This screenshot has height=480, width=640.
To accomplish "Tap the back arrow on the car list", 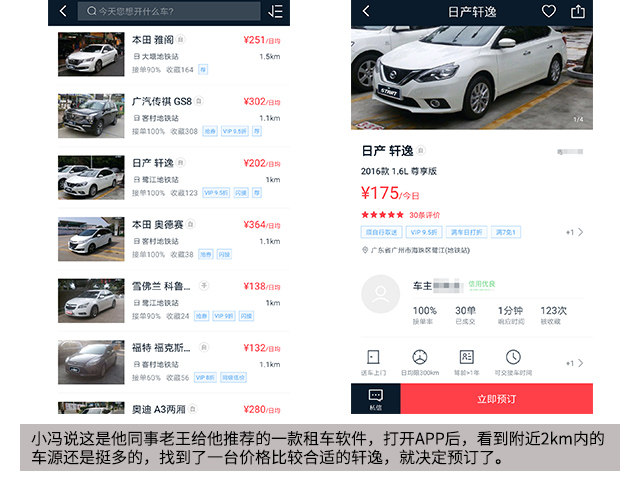I will tap(64, 11).
